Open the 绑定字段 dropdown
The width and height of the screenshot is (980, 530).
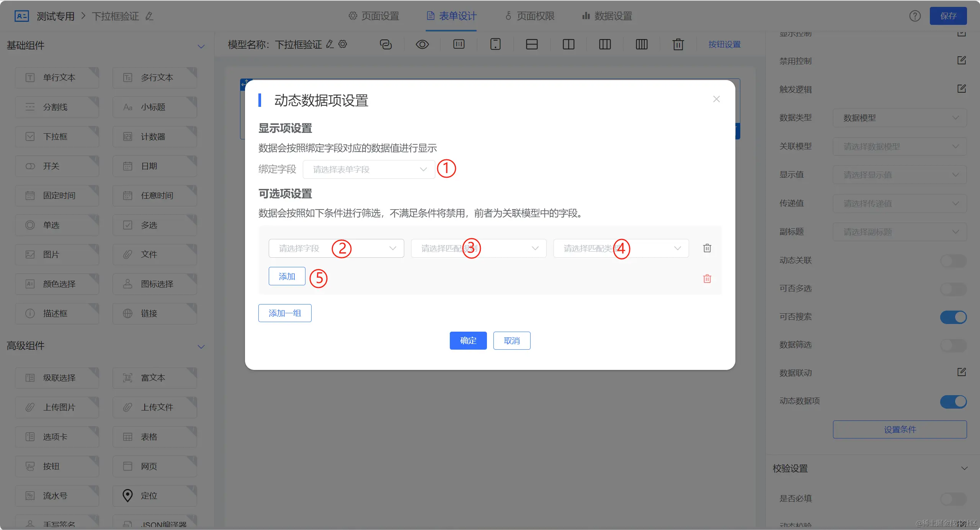click(369, 169)
